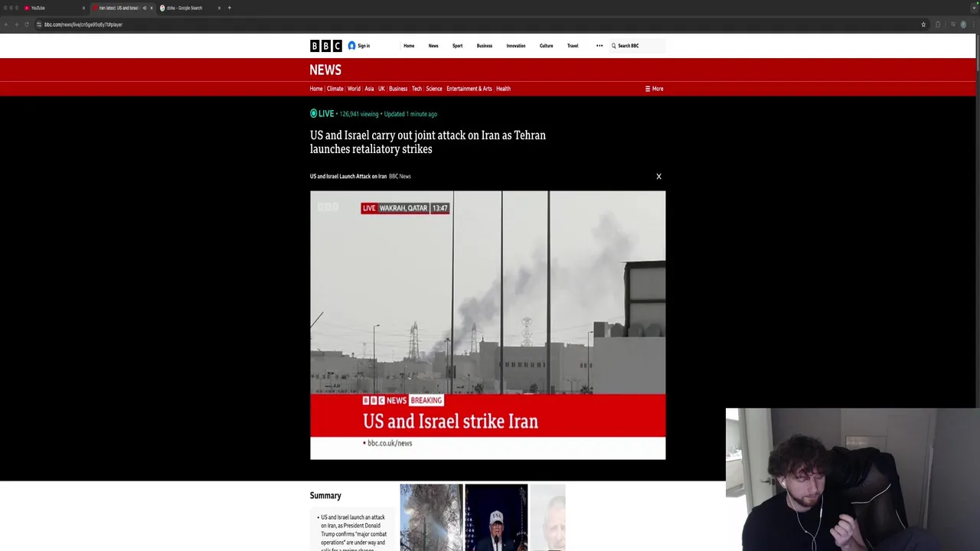Go forward in browser history
The width and height of the screenshot is (980, 551).
coord(16,24)
